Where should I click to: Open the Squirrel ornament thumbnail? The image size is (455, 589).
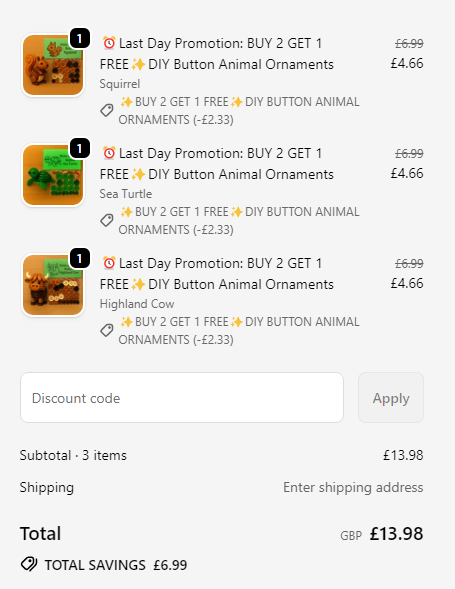pyautogui.click(x=53, y=65)
